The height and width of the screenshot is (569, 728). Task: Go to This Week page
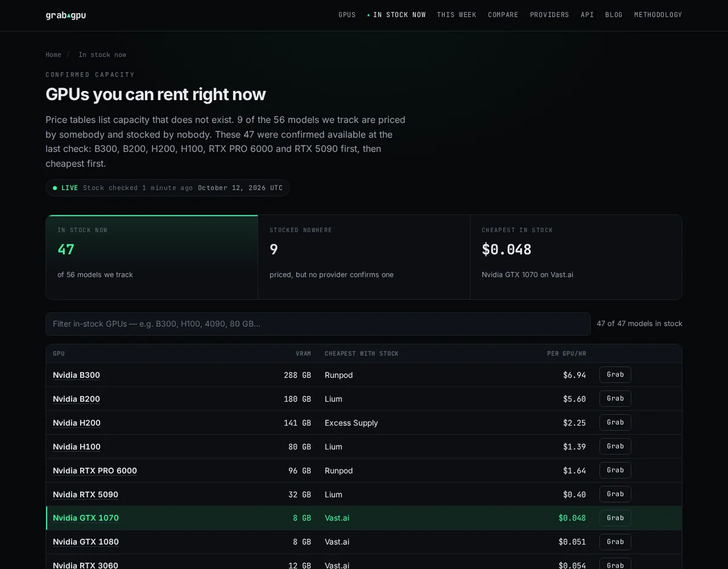[457, 15]
